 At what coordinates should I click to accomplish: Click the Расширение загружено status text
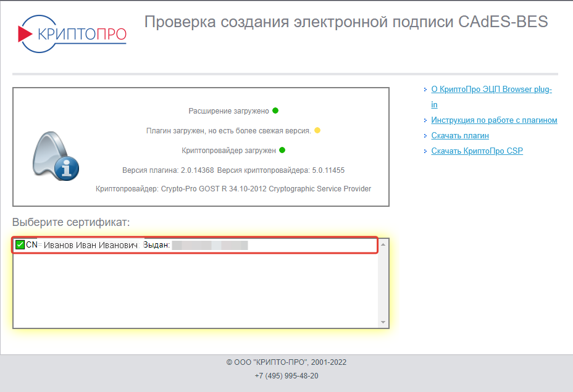pyautogui.click(x=228, y=111)
